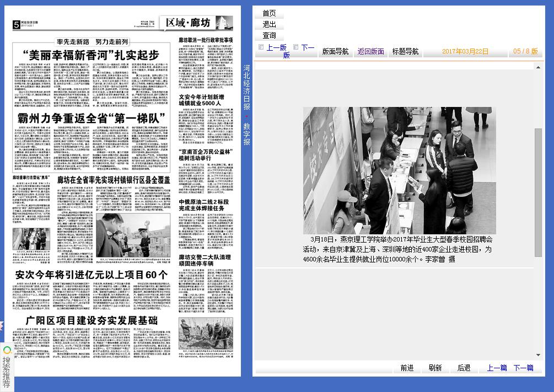The height and width of the screenshot is (392, 554).
Task: Open 查询 search
Action: click(x=269, y=35)
